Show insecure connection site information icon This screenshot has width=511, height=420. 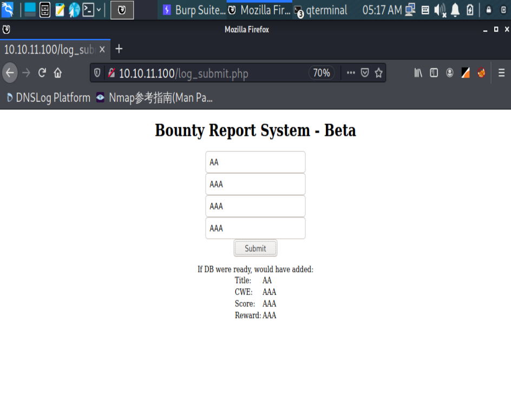[x=112, y=73]
